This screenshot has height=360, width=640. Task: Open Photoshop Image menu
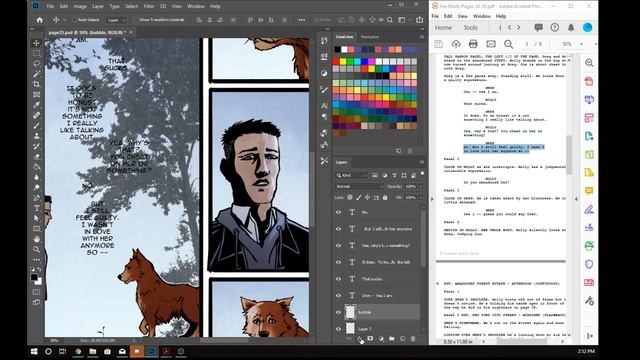[80, 6]
